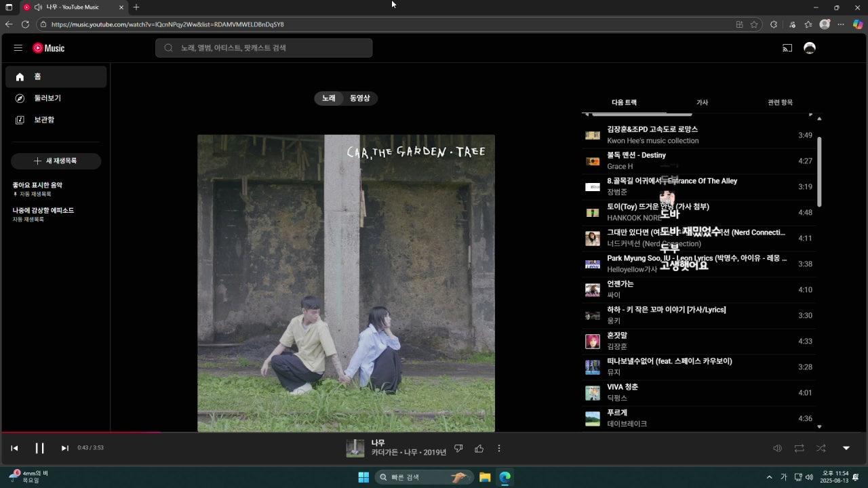Skip to the previous track
This screenshot has width=868, height=488.
coord(14,448)
